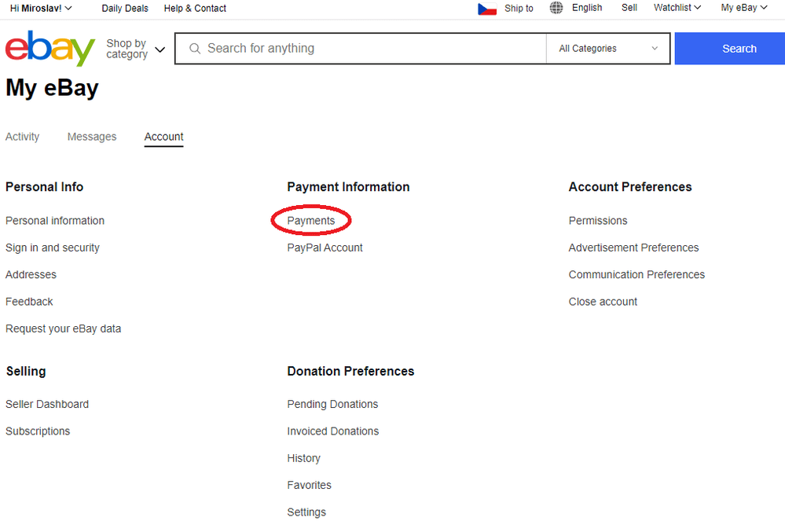Open Invoiced Donations link
The height and width of the screenshot is (532, 785).
pyautogui.click(x=333, y=431)
